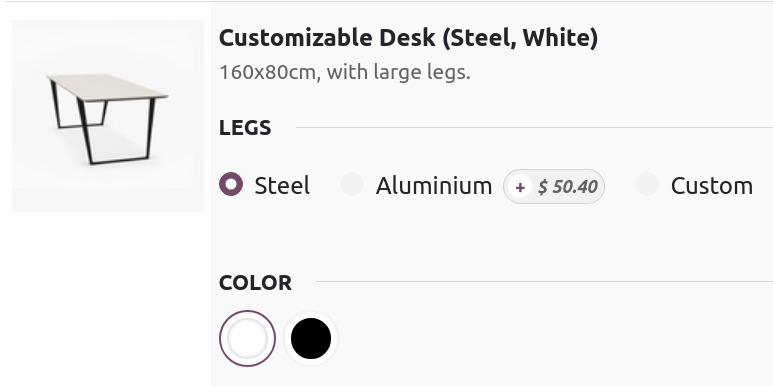Select the white color swatch
Screen dimensions: 773x386
tap(247, 338)
